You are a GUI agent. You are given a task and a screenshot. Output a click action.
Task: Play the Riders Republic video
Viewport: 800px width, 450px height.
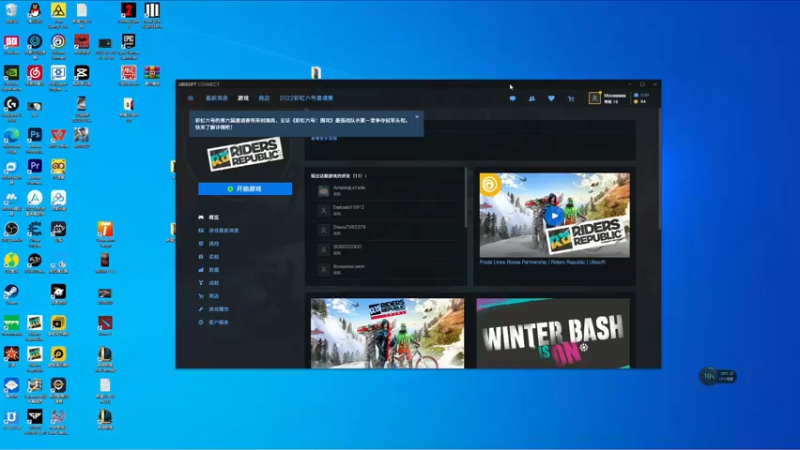(x=554, y=216)
